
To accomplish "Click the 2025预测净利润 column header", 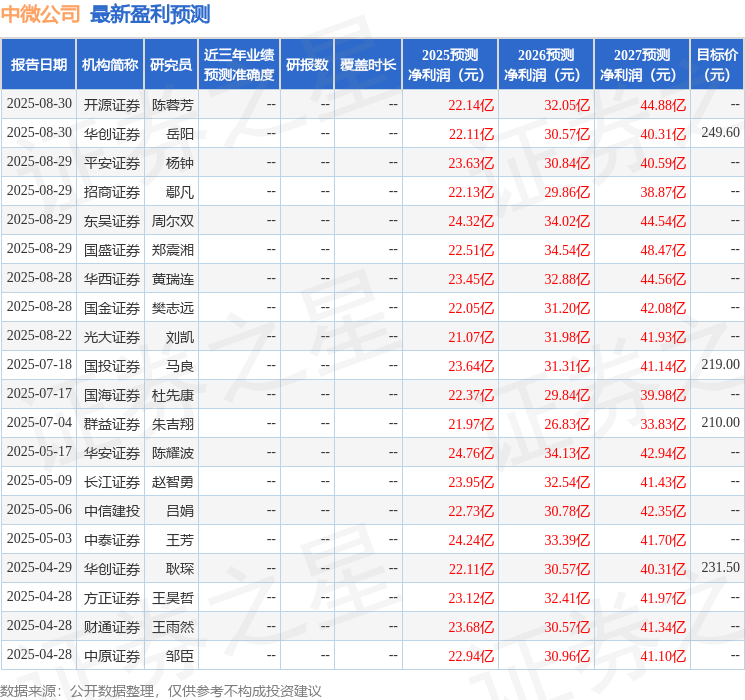I will [x=450, y=65].
